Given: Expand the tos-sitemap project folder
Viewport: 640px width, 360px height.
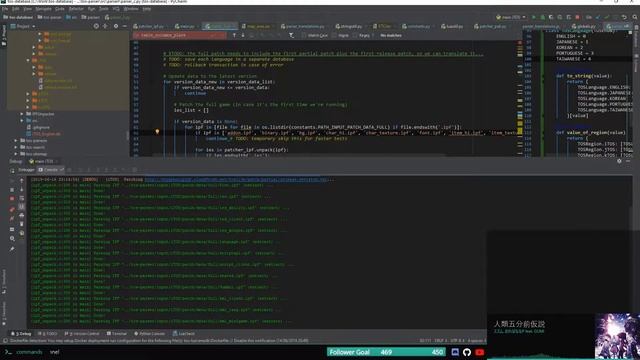Looking at the screenshot, I should point(16,154).
